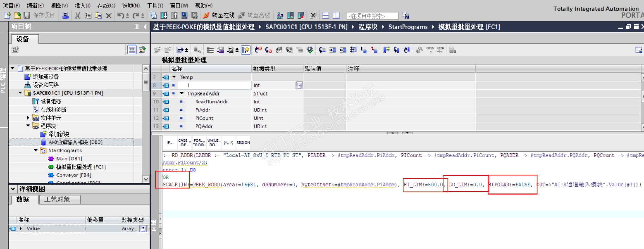Click the favorites star icon in the editor toolbar
This screenshot has height=249, width=644.
(x=246, y=50)
